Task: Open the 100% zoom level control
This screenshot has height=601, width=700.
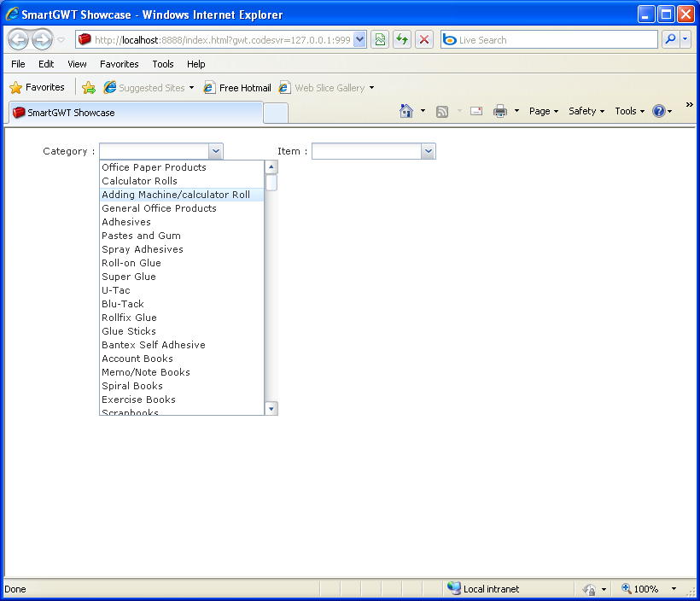Action: pos(650,589)
